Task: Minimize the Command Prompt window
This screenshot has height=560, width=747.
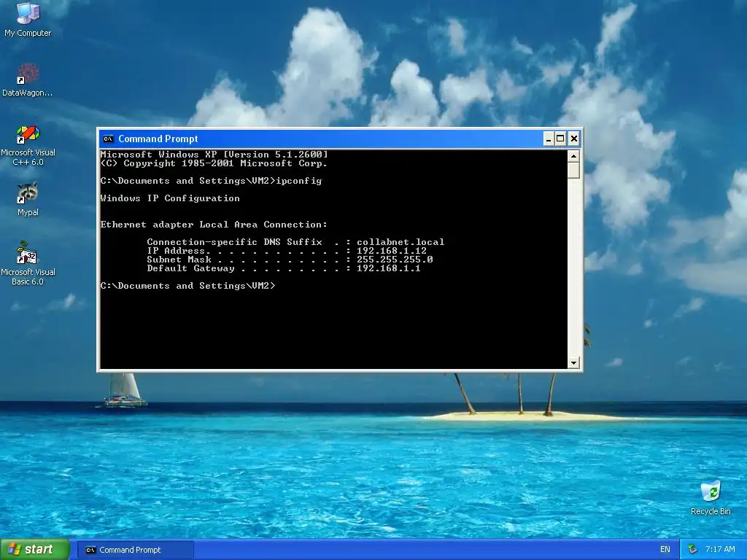Action: click(x=549, y=139)
